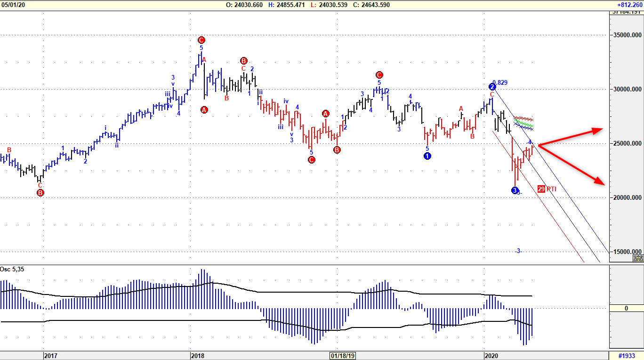This screenshot has width=644, height=360.
Task: Select the blue circled wave 1 marker
Action: point(427,156)
